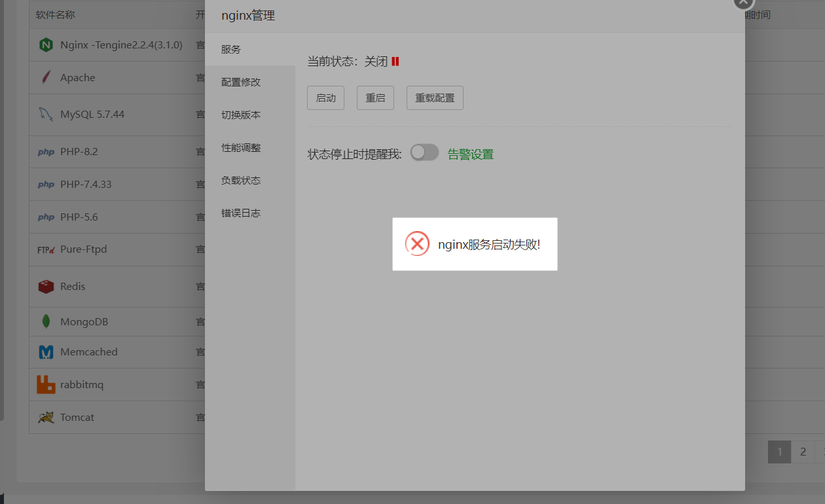Click the Nginx -Tengine2.2.4(3.1.0) name

pos(121,45)
